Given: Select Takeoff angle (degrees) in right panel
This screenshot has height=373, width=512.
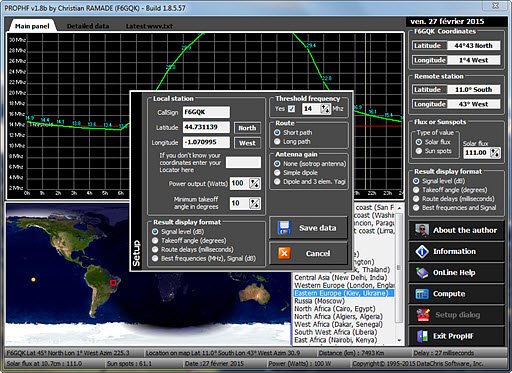Looking at the screenshot, I should 416,190.
